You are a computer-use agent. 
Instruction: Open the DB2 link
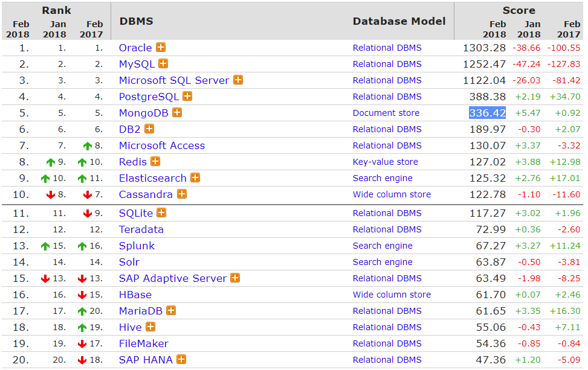click(x=130, y=129)
